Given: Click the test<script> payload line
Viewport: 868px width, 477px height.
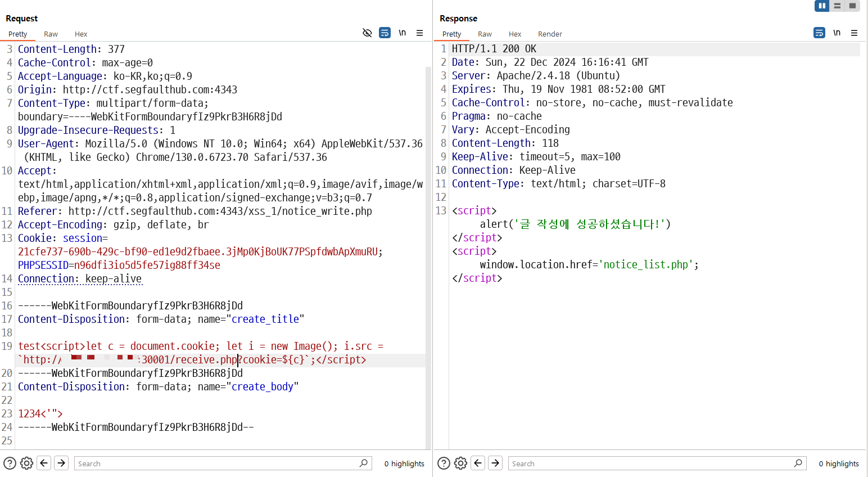Looking at the screenshot, I should pos(201,353).
